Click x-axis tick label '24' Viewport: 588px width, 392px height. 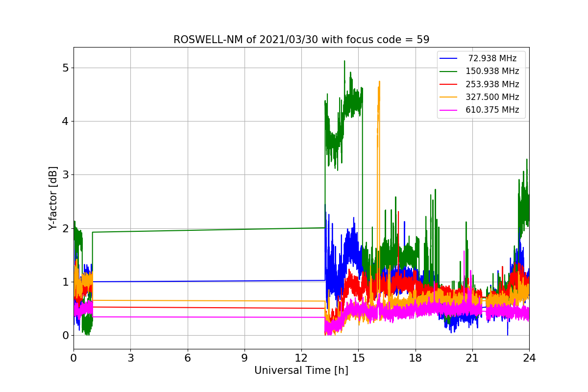tap(529, 358)
